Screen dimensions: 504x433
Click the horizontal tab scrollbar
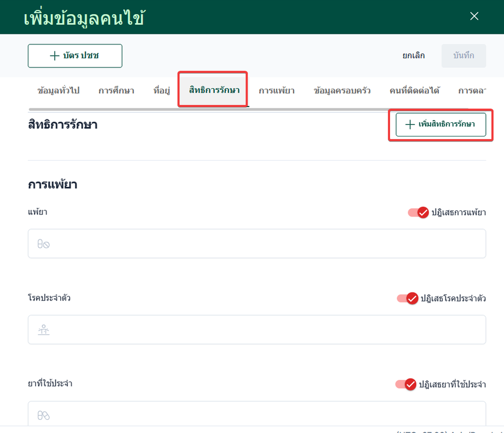click(248, 110)
